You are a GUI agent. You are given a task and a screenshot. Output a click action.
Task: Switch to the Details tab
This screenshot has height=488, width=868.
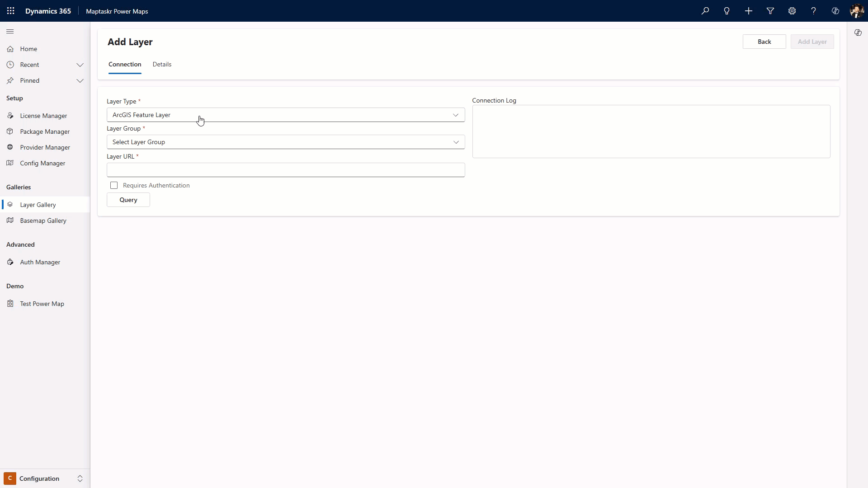tap(162, 64)
